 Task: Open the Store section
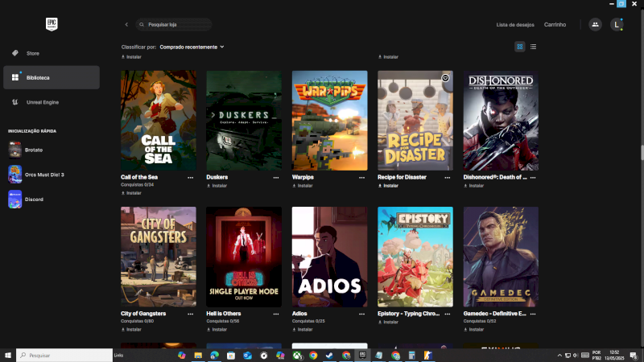pos(32,53)
